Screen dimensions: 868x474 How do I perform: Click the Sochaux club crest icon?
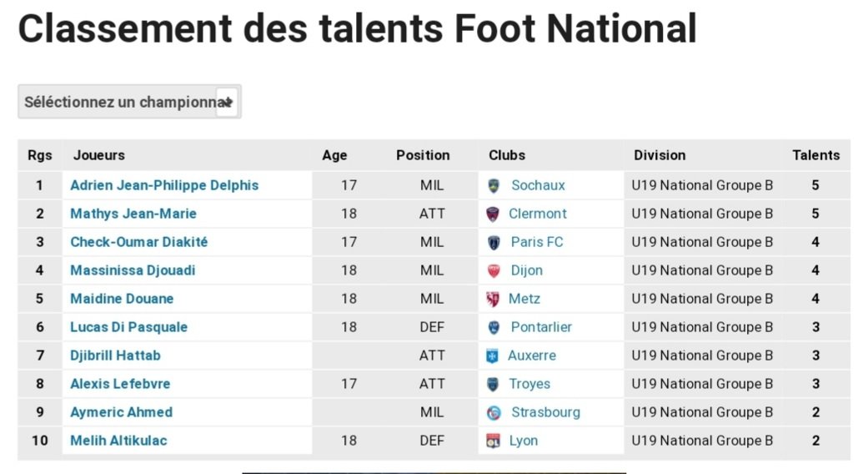click(494, 185)
